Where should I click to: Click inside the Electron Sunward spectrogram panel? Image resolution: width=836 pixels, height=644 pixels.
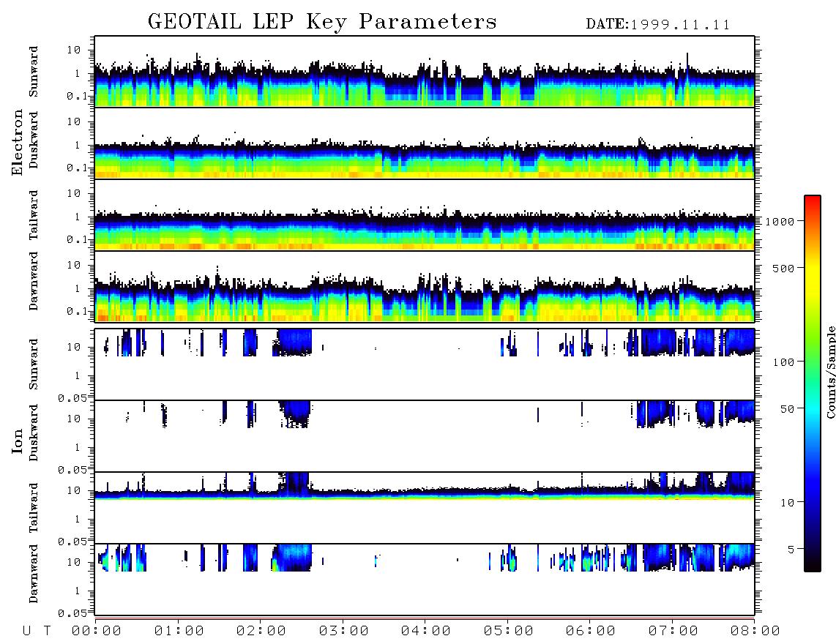pos(425,72)
